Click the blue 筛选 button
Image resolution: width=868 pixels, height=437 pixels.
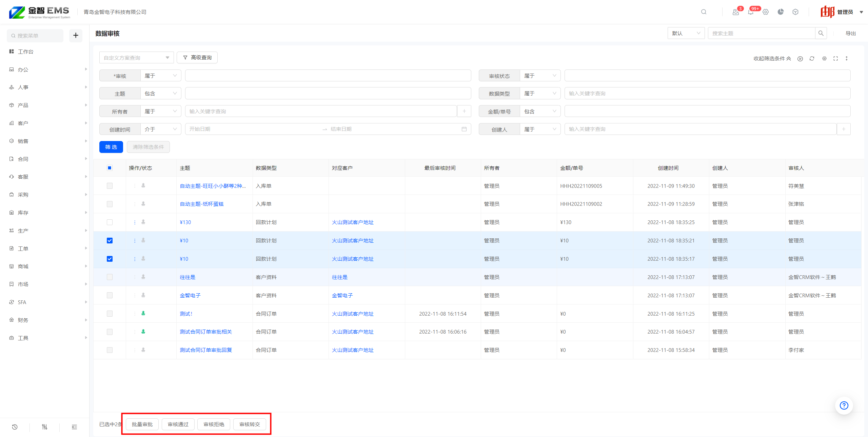tap(111, 147)
